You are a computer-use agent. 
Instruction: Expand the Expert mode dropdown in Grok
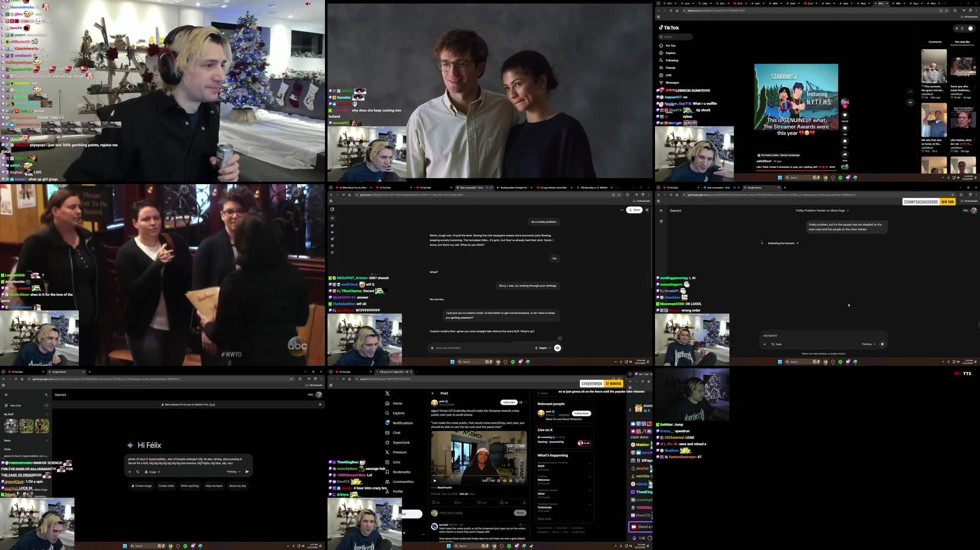click(x=543, y=348)
